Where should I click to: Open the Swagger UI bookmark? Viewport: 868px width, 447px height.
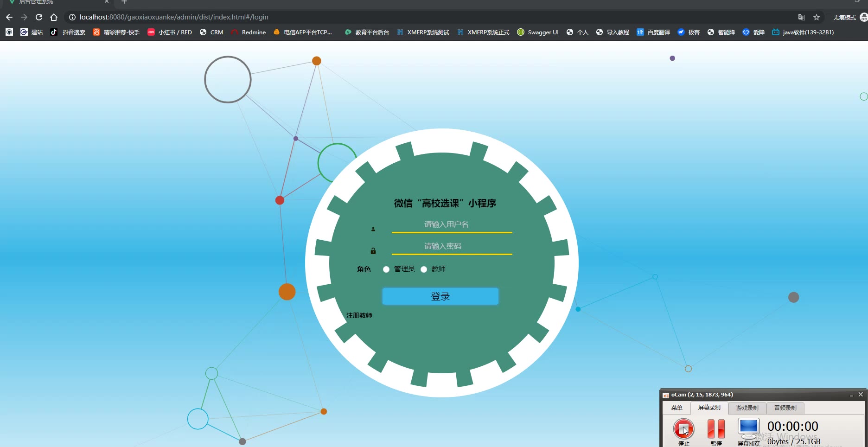coord(538,32)
